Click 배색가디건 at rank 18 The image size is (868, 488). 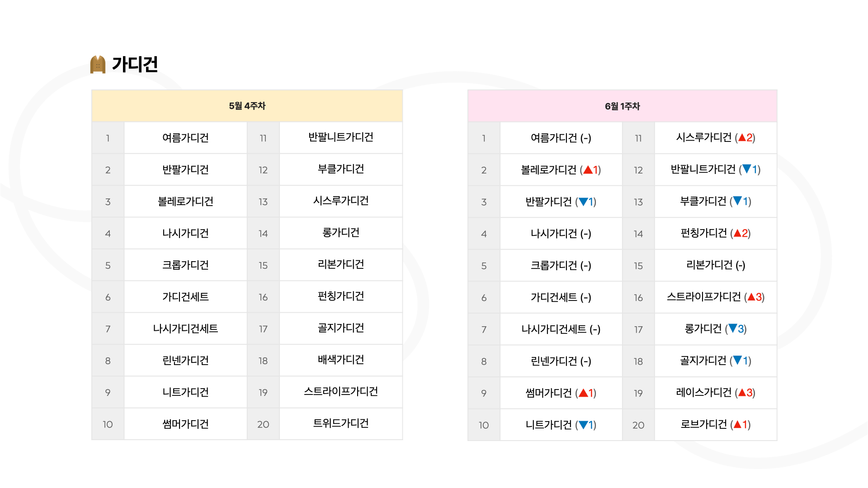click(341, 360)
